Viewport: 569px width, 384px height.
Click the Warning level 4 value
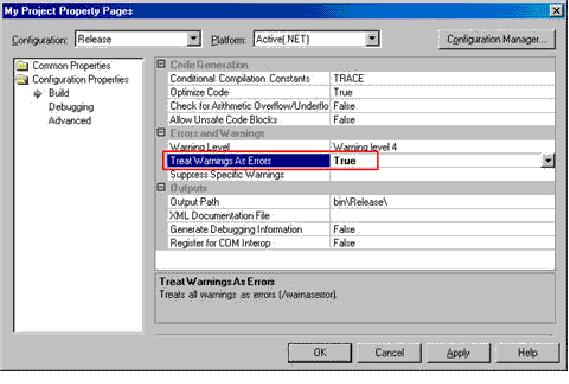coord(442,147)
